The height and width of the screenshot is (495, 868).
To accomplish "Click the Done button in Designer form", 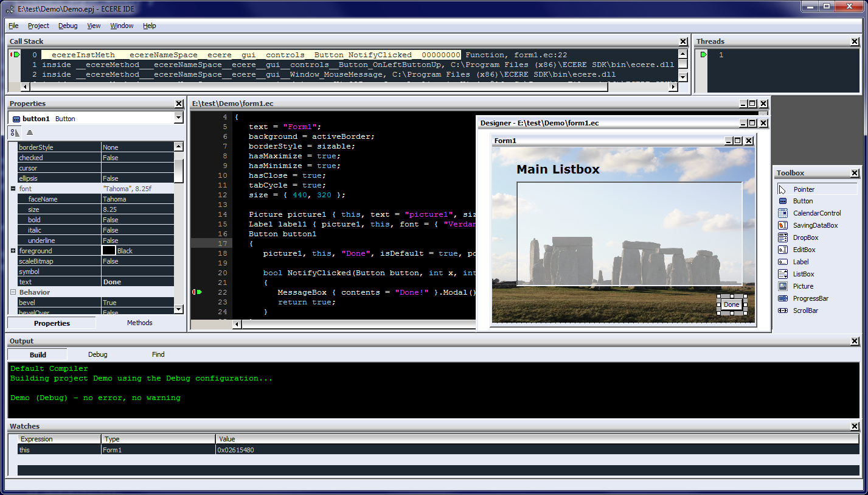I will 732,304.
